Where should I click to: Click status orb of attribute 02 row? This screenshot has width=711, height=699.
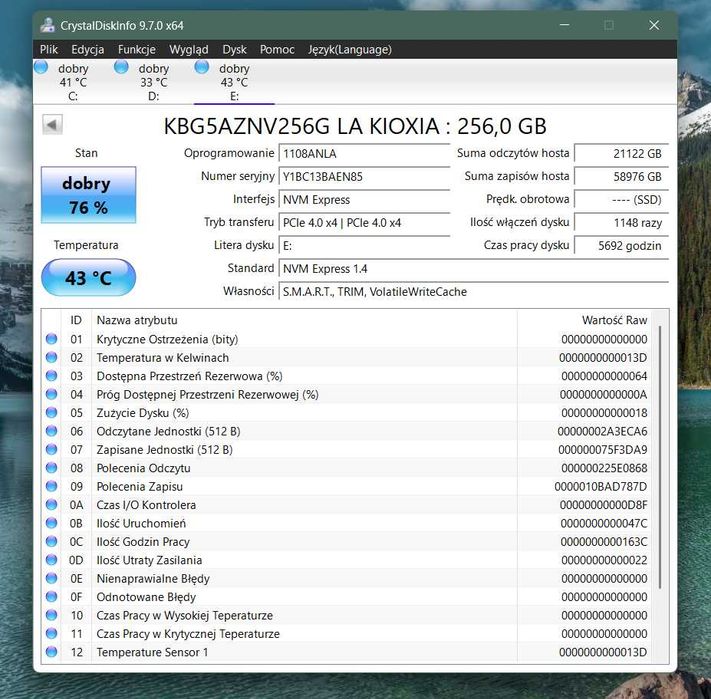[52, 358]
